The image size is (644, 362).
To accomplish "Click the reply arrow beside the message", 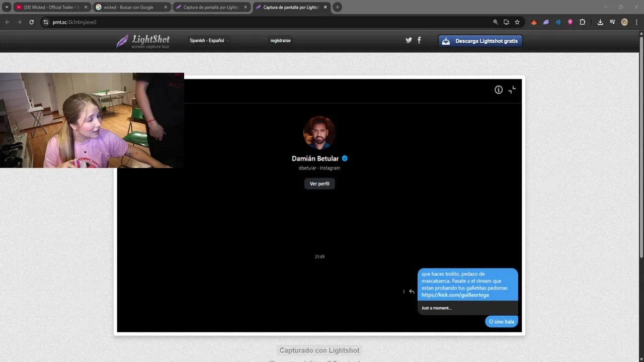I will tap(412, 292).
